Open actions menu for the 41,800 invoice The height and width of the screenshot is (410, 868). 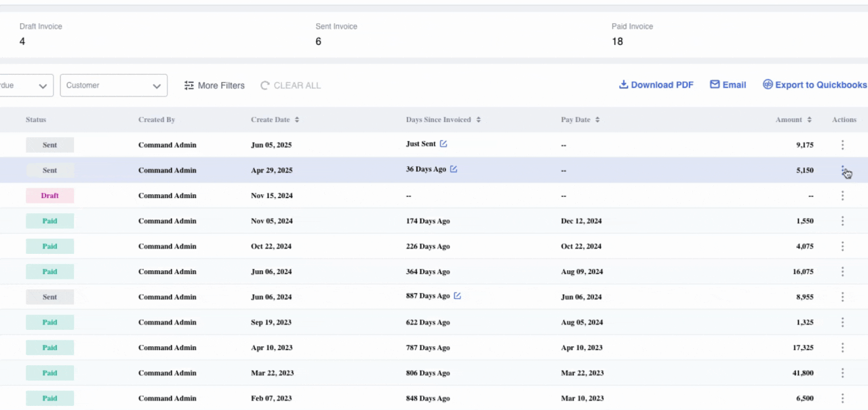tap(842, 373)
